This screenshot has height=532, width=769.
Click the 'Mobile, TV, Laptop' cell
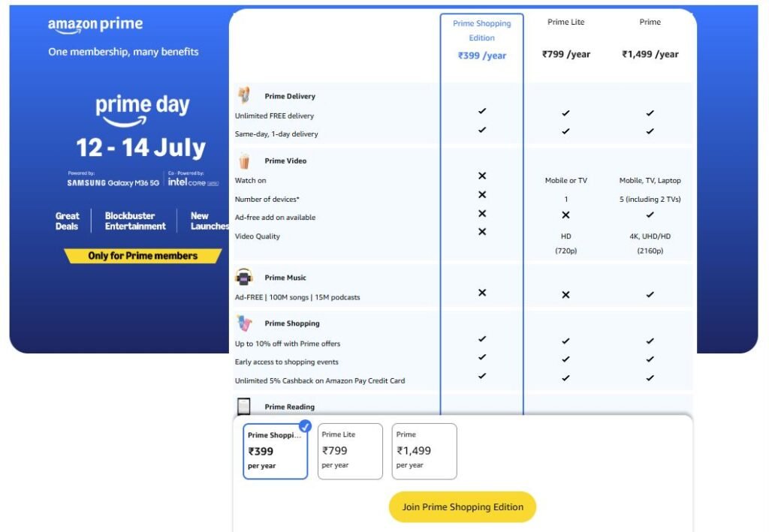[650, 180]
